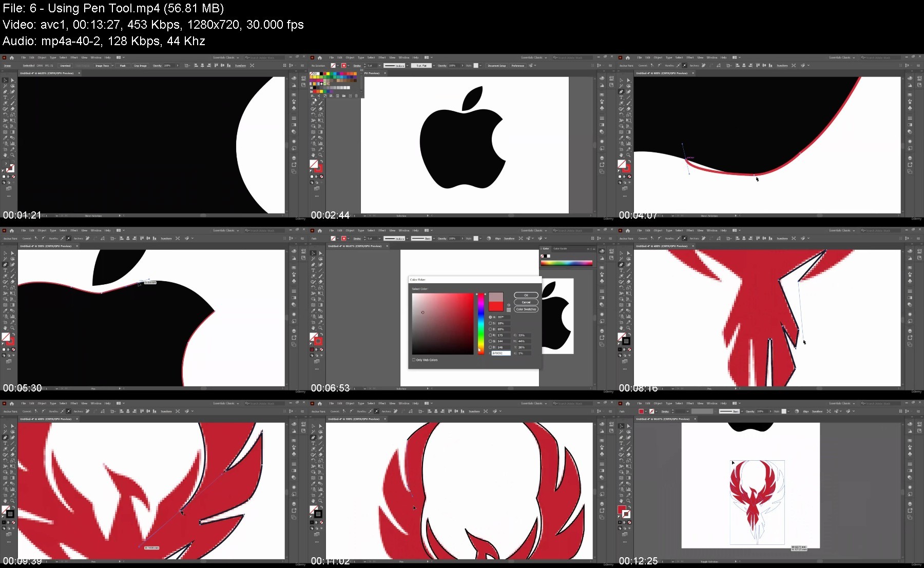
Task: Select the H radio button in Color Picker
Action: [490, 317]
